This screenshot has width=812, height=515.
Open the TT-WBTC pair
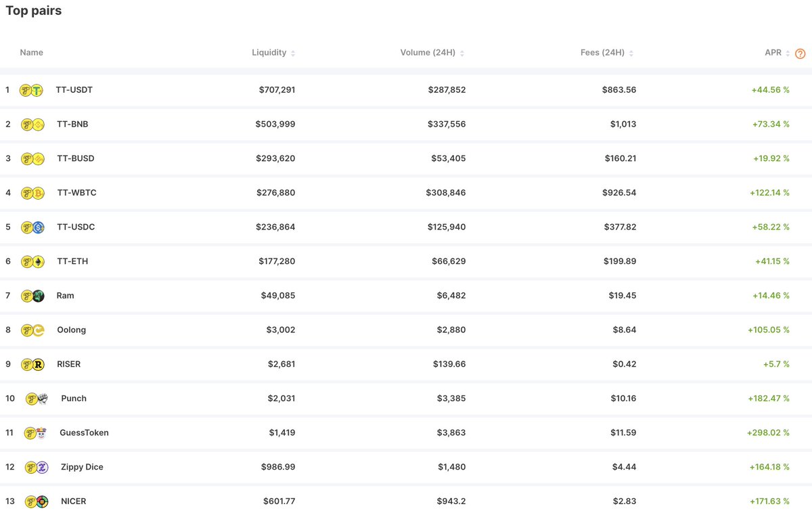click(x=76, y=193)
